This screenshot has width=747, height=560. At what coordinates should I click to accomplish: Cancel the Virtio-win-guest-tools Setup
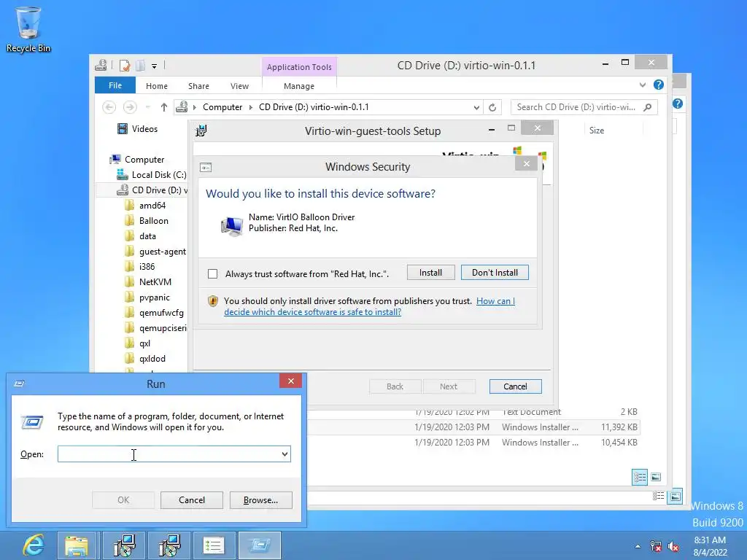pyautogui.click(x=516, y=386)
